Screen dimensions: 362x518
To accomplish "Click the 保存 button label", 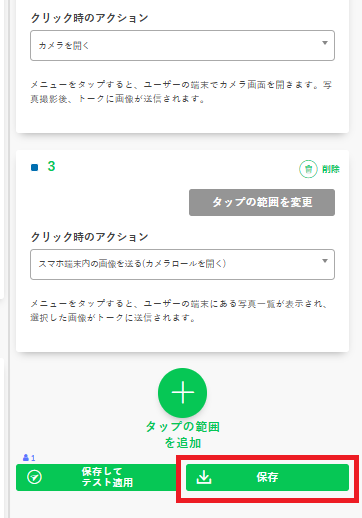I will (267, 477).
